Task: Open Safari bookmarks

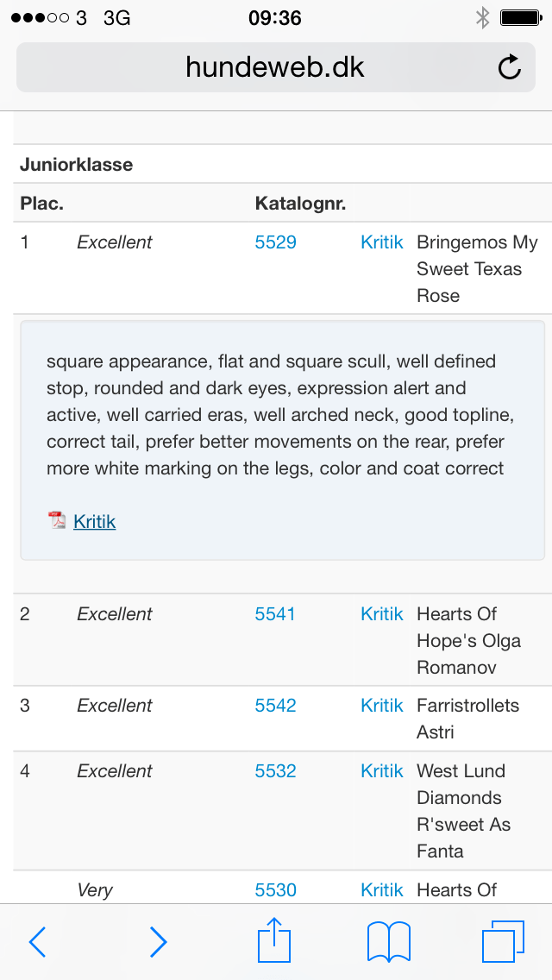Action: [x=389, y=941]
